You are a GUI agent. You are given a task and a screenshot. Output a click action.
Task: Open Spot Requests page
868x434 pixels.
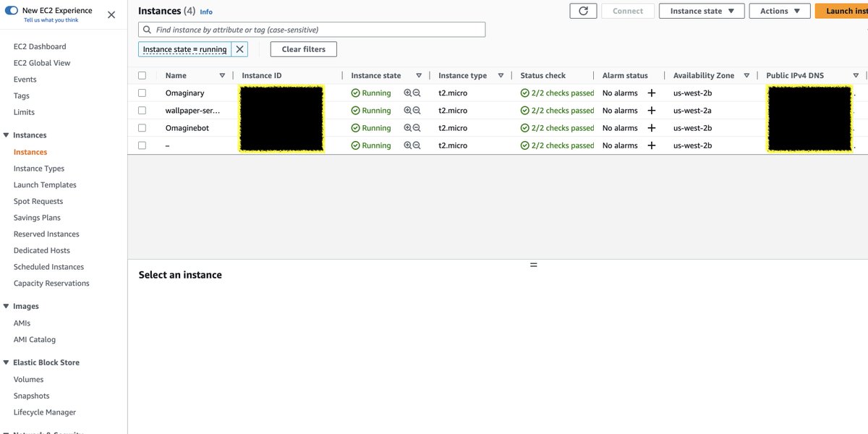click(x=38, y=201)
